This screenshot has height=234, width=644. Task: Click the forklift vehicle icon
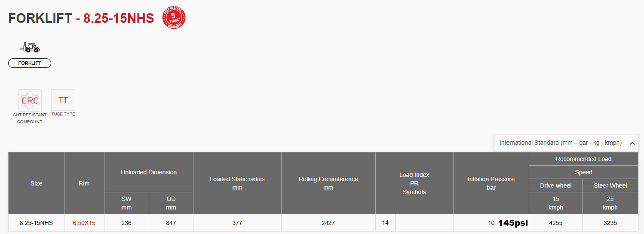pyautogui.click(x=30, y=47)
